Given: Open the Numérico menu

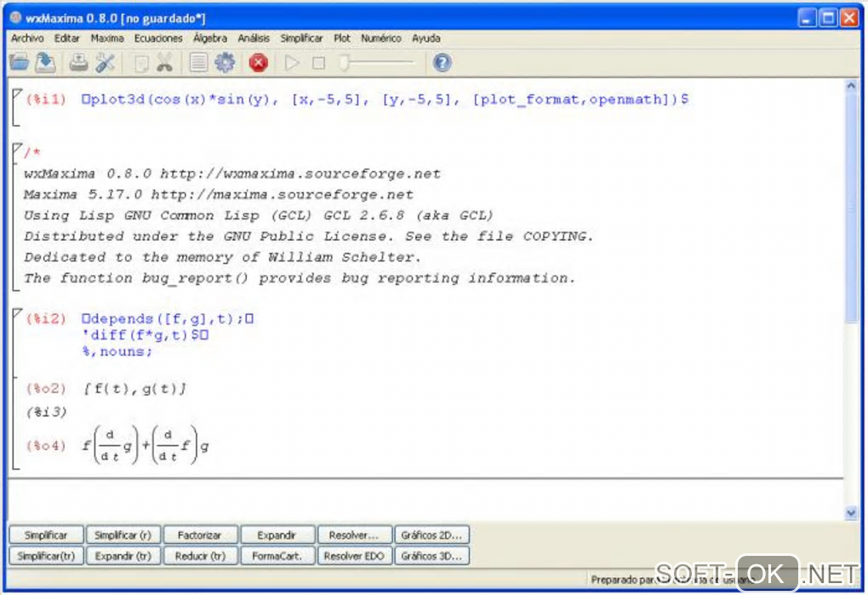Looking at the screenshot, I should point(381,38).
